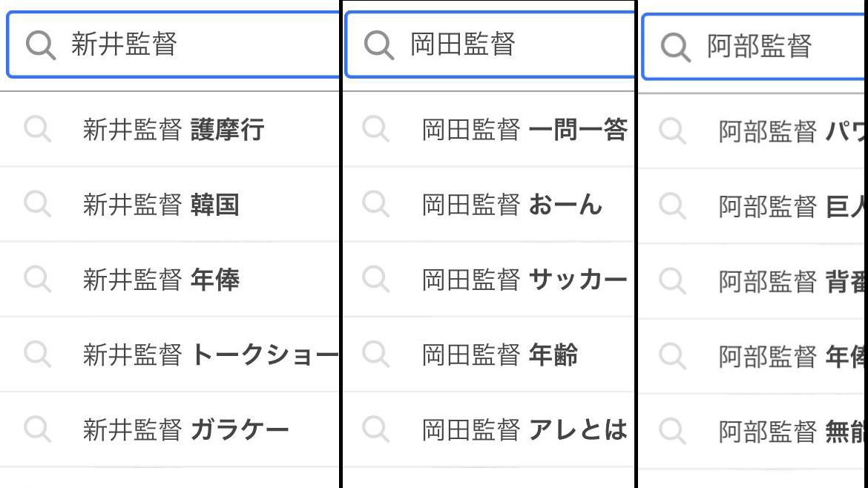
Task: Click search icon in 新井監督 search box
Action: click(x=40, y=45)
